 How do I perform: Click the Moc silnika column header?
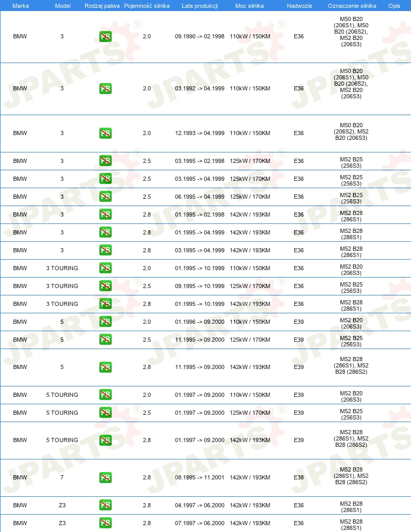tap(250, 6)
